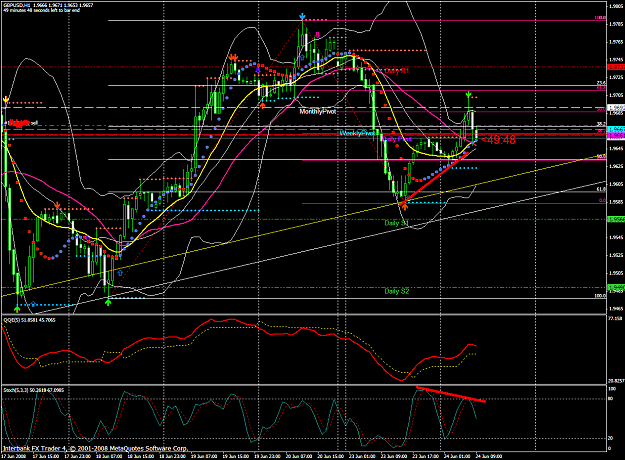Click the 19 Jun 15:00 time axis label
The image size is (625, 460).
coord(236,456)
